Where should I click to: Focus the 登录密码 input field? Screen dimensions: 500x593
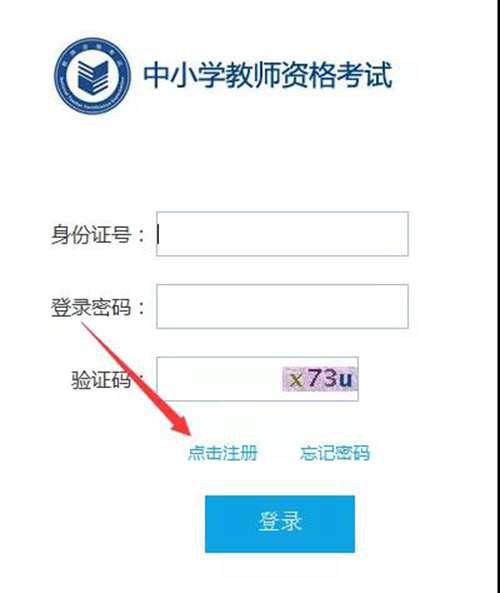282,306
